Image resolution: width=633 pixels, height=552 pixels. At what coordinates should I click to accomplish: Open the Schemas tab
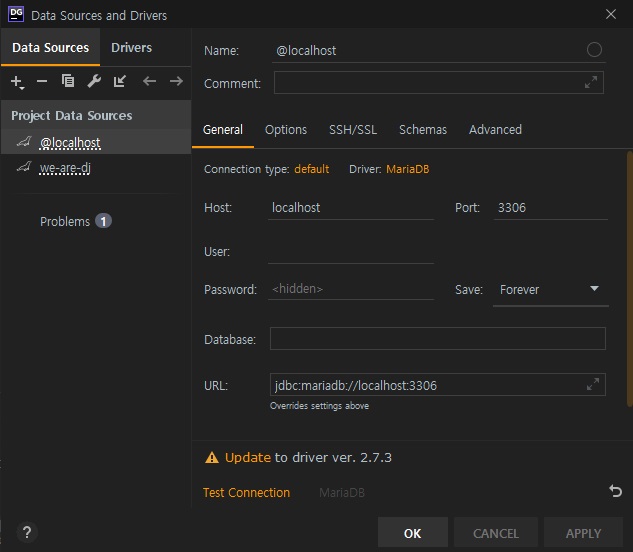coord(423,130)
